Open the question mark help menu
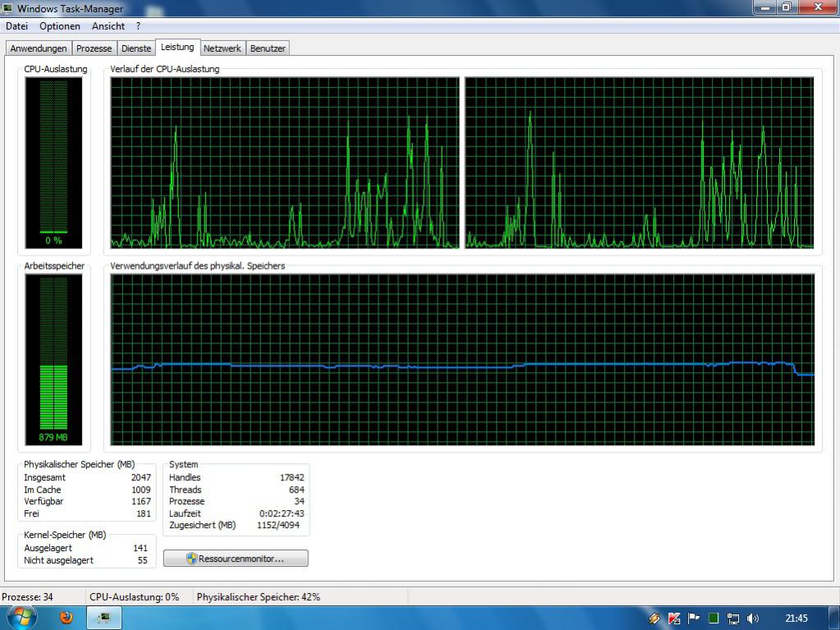The height and width of the screenshot is (630, 840). tap(138, 25)
